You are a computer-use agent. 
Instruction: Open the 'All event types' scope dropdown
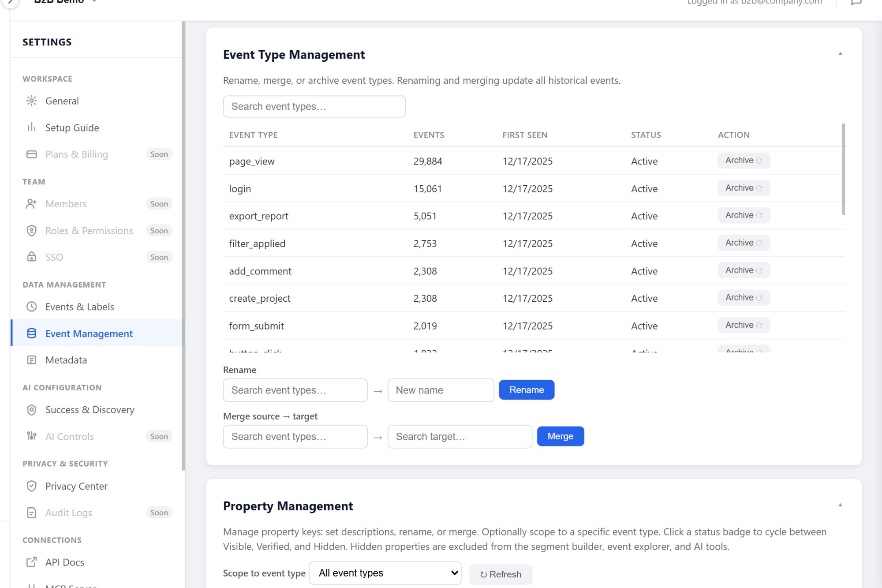click(385, 573)
